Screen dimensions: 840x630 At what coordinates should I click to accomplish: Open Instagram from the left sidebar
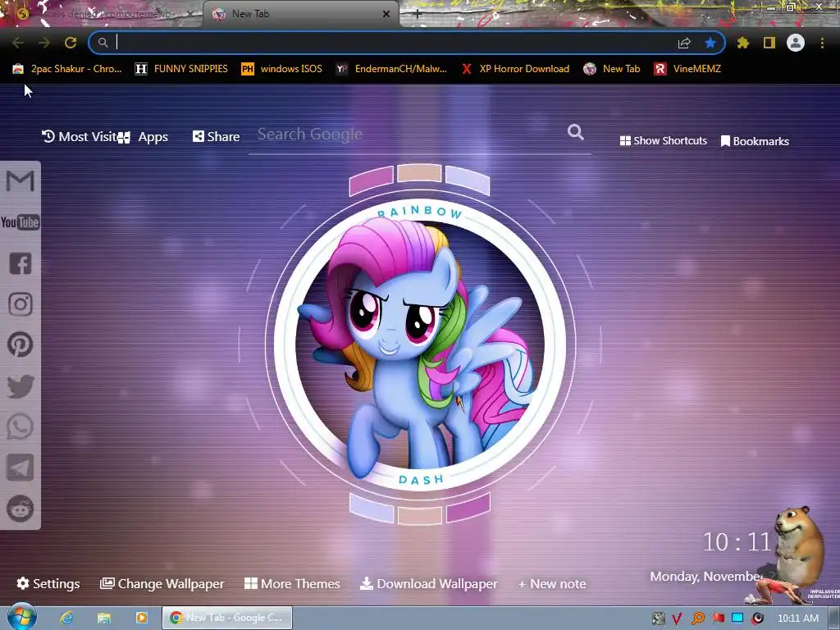21,304
